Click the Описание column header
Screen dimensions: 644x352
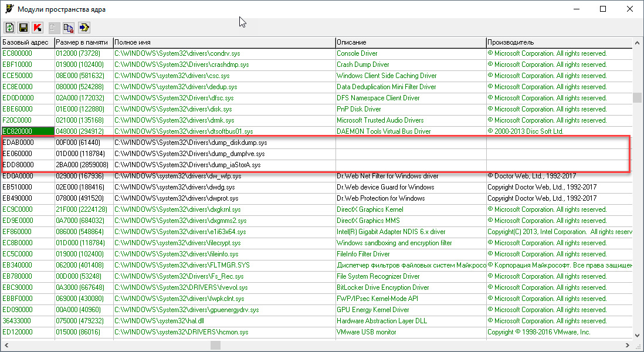[x=410, y=42]
